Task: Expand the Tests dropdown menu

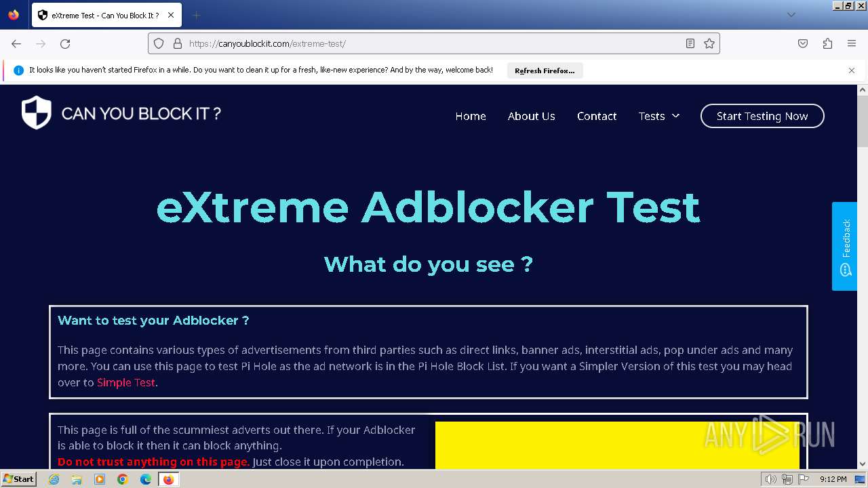Action: pos(659,116)
